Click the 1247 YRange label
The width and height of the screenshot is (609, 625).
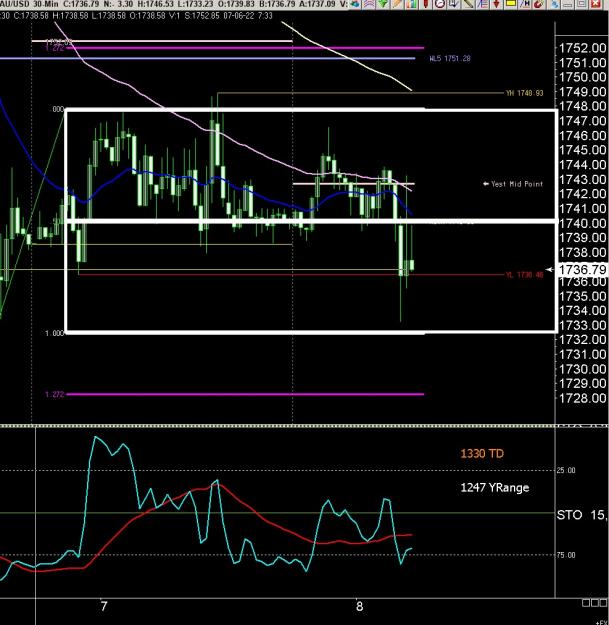coord(495,487)
